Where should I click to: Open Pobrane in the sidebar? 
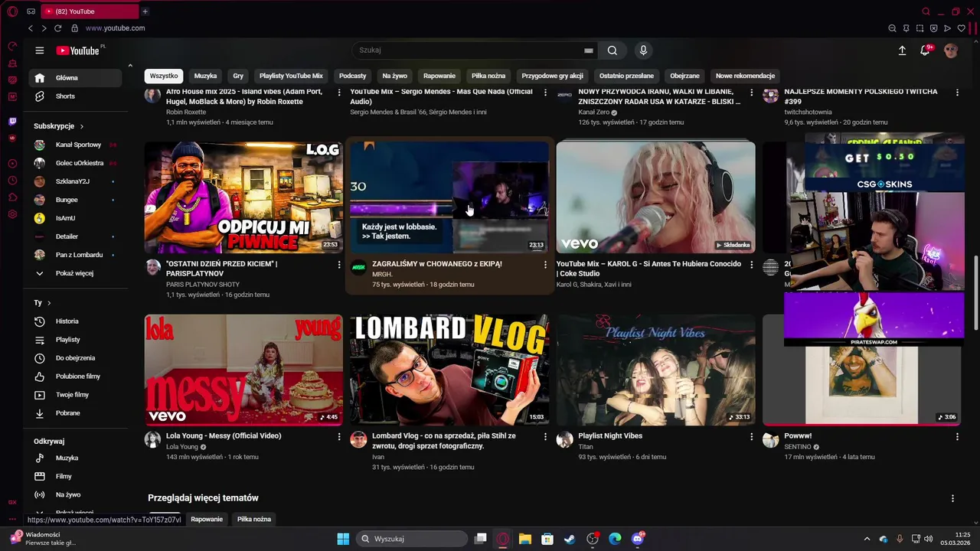coord(75,413)
